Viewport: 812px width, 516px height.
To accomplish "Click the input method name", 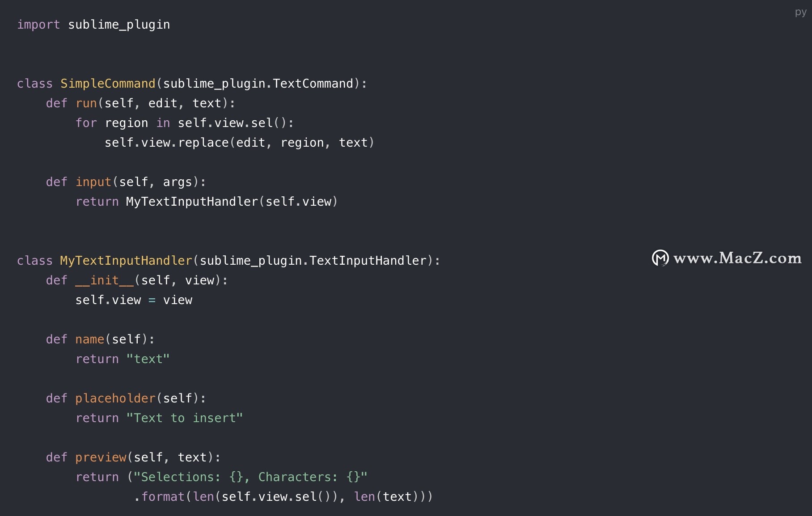I will click(93, 182).
